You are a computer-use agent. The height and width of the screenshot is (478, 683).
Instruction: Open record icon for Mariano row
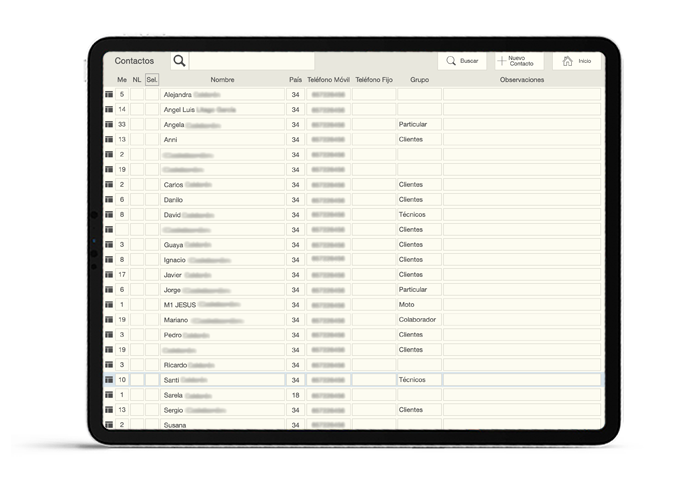tap(109, 320)
